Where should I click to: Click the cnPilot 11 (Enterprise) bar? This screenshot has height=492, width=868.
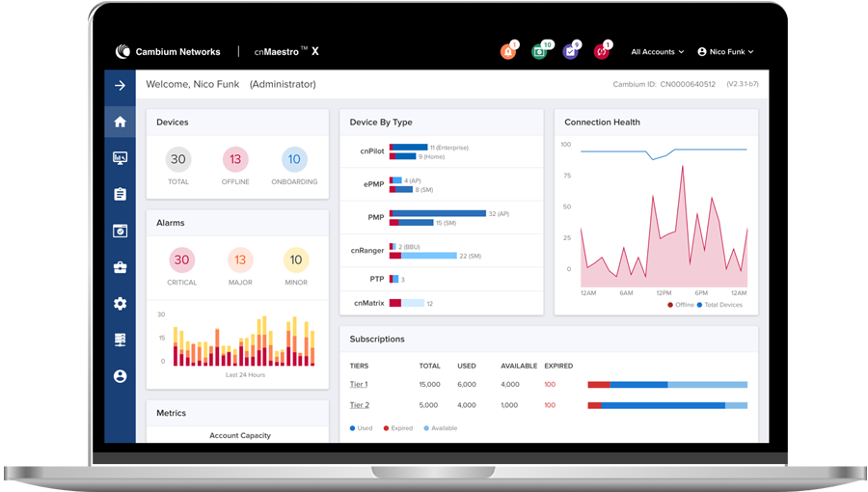(409, 148)
